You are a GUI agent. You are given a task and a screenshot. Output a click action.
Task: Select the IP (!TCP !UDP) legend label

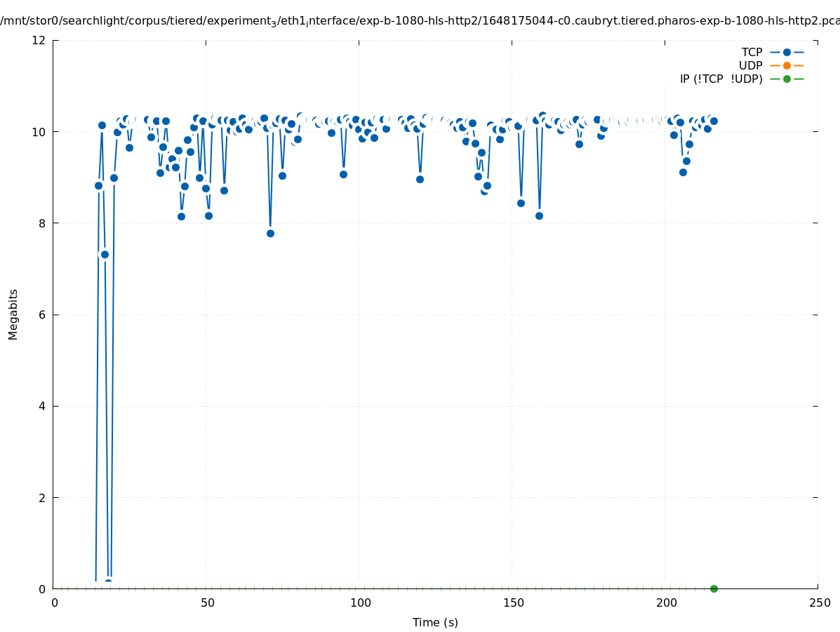(x=721, y=79)
